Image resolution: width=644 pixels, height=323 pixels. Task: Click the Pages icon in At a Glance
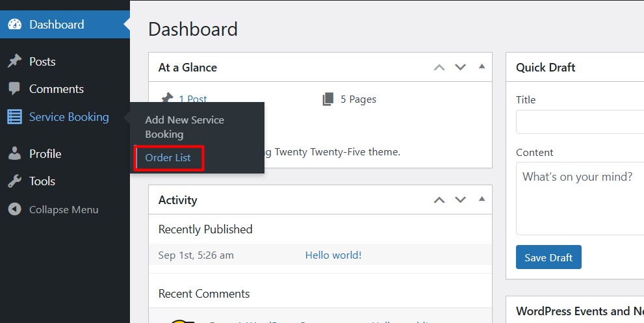coord(328,99)
